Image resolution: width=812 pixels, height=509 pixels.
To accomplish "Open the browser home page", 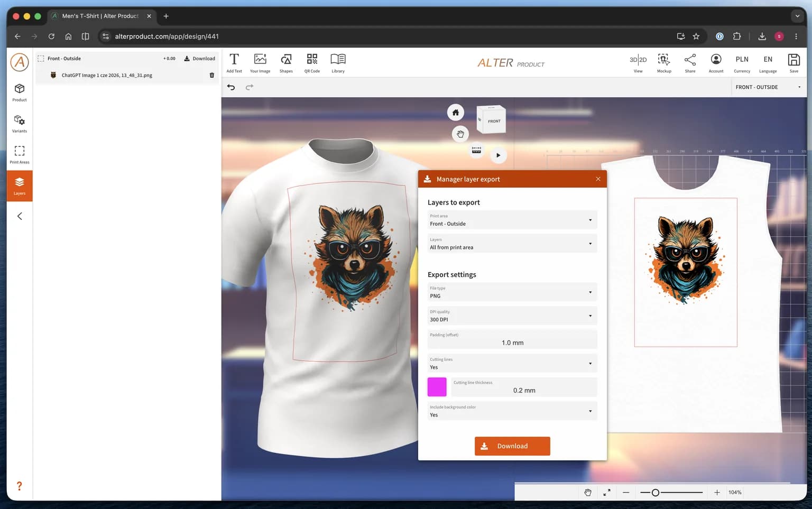I will 68,36.
